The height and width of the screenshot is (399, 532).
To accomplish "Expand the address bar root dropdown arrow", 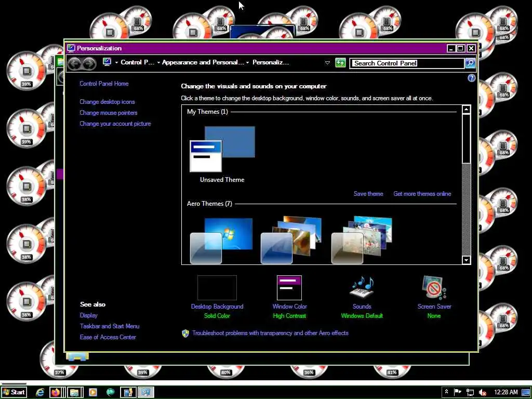I will 116,62.
